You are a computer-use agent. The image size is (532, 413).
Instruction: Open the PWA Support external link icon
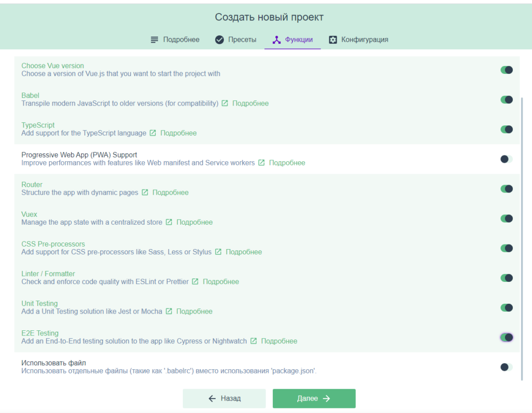261,163
